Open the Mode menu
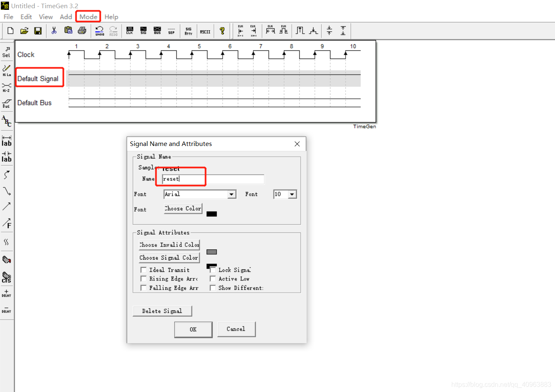Image resolution: width=555 pixels, height=392 pixels. 88,17
